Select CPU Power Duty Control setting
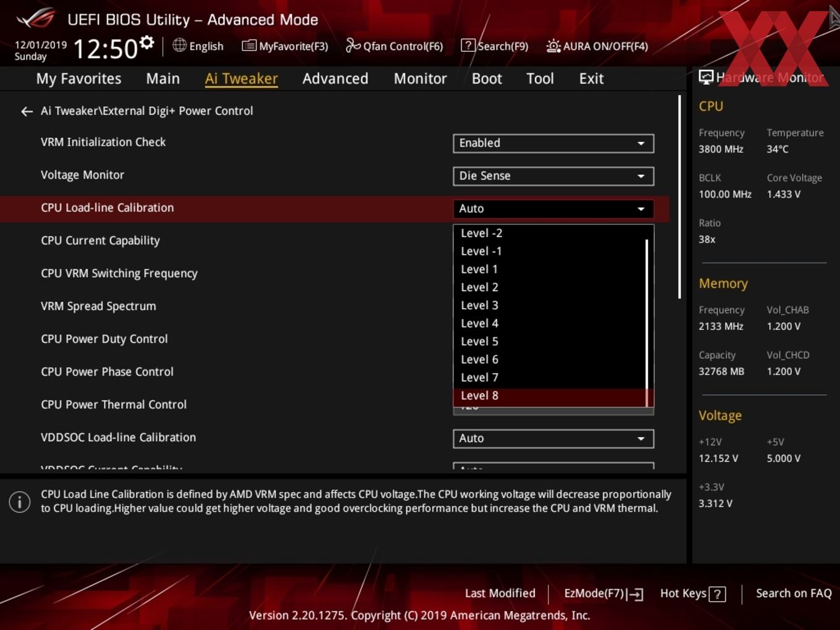Image resolution: width=840 pixels, height=630 pixels. (104, 338)
